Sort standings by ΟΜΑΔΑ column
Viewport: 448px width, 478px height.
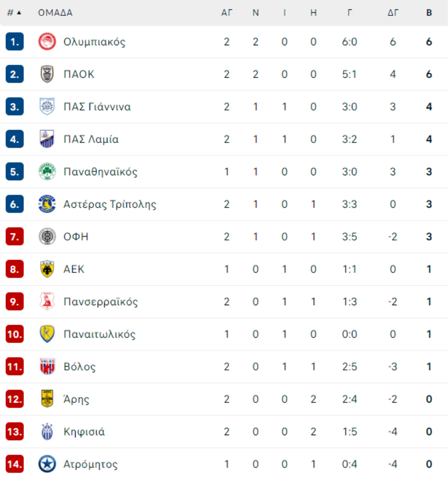(55, 13)
